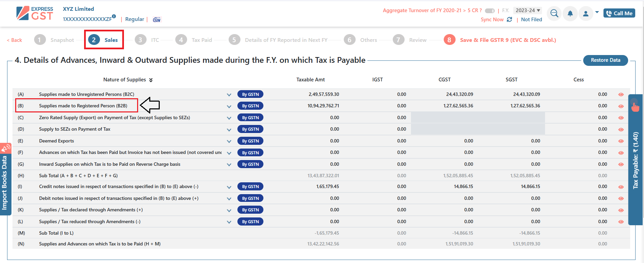Click Sub Total H taxable amount 13,43,87,322.01
Viewport: 644px width, 263px height.
pos(323,176)
